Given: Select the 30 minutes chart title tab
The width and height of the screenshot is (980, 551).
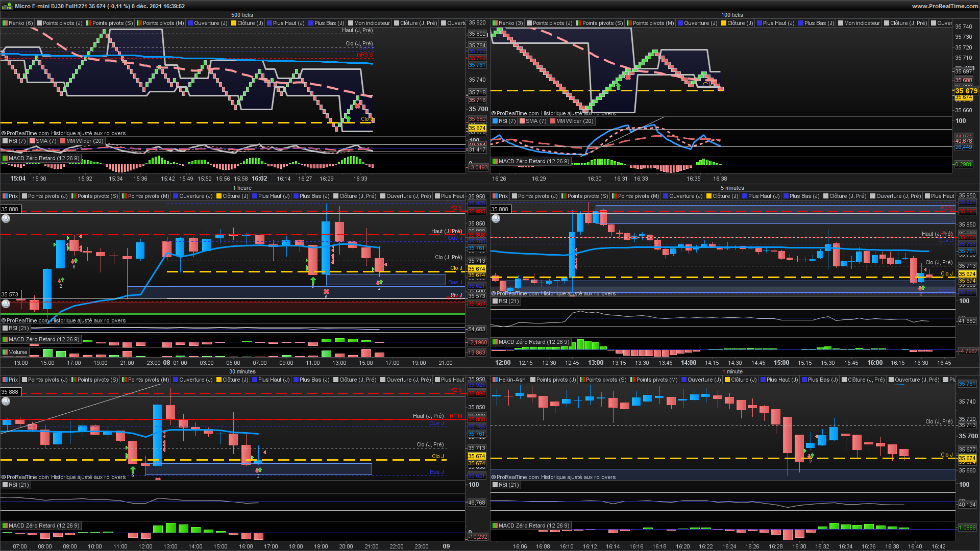Looking at the screenshot, I should [x=242, y=371].
